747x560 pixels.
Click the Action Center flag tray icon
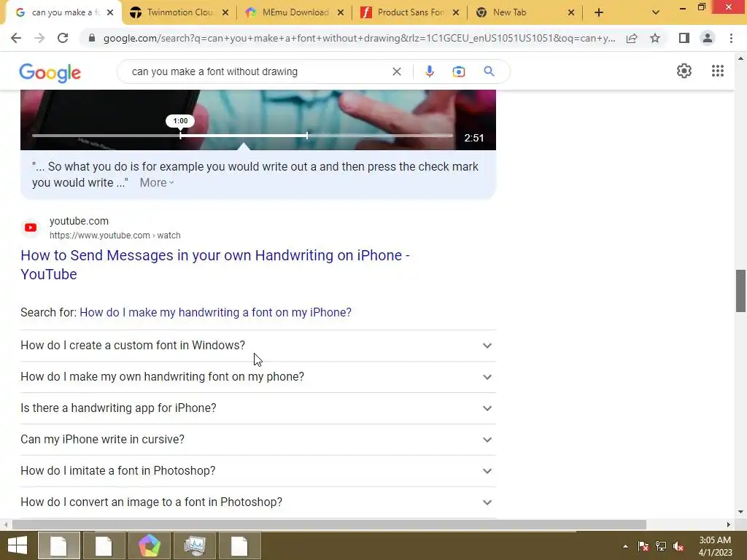(643, 546)
